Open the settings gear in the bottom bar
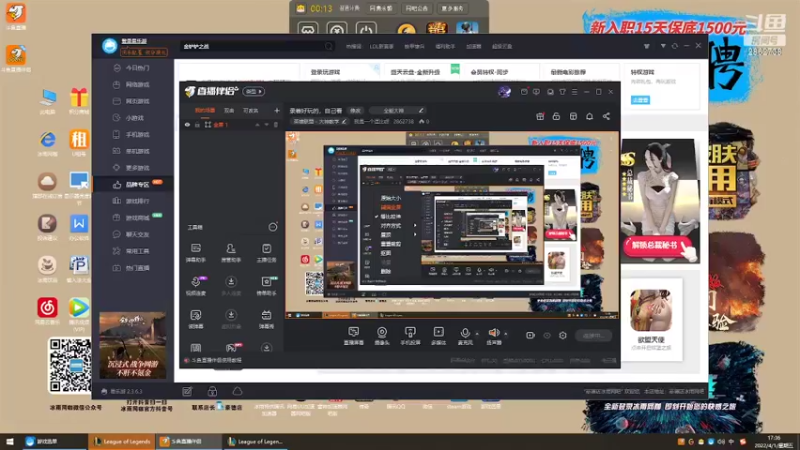The height and width of the screenshot is (450, 800). (x=563, y=336)
